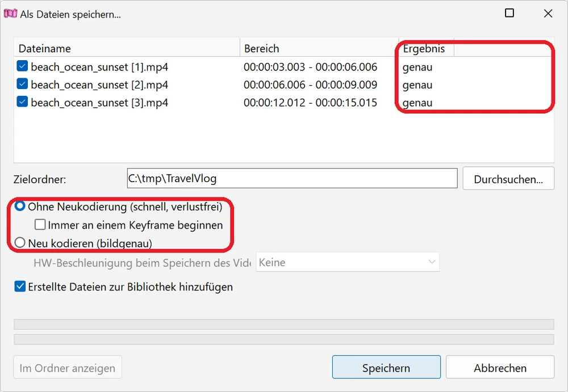Select file name beach_ocean_sunset [3].mp4
Viewport: 568px width, 392px height.
[x=99, y=103]
